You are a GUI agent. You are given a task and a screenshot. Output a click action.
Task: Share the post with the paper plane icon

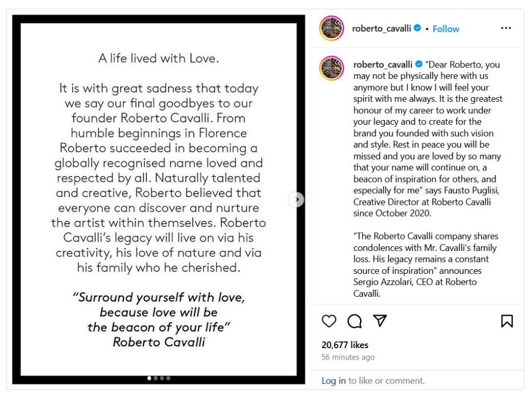point(380,321)
